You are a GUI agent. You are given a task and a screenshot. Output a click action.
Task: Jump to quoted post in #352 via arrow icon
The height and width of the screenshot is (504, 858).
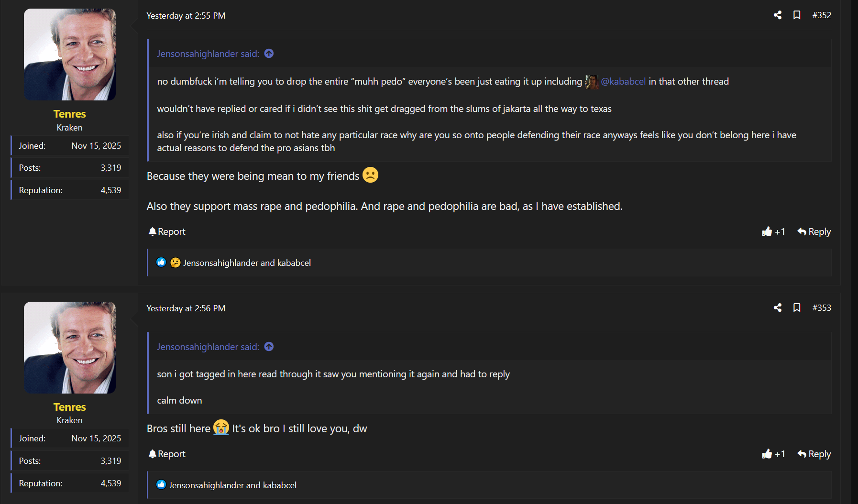click(269, 54)
